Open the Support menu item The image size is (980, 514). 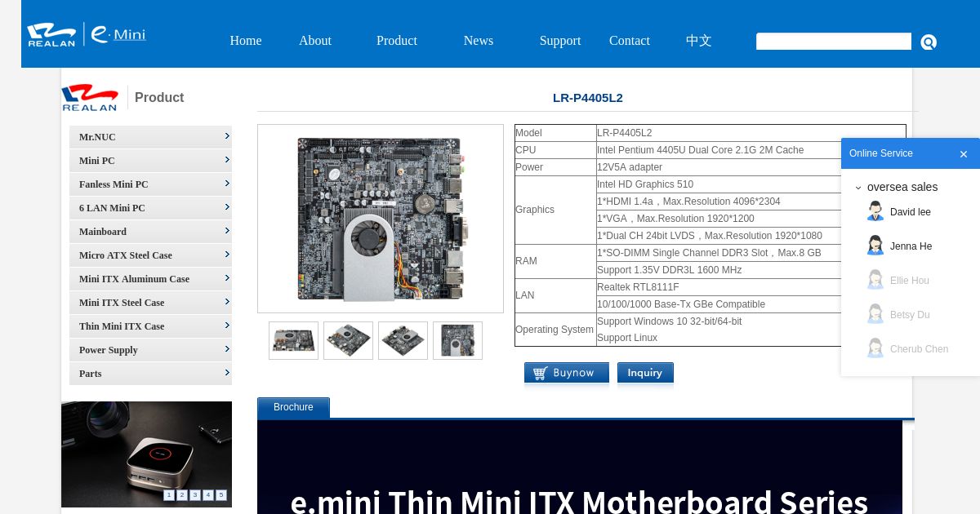click(560, 41)
